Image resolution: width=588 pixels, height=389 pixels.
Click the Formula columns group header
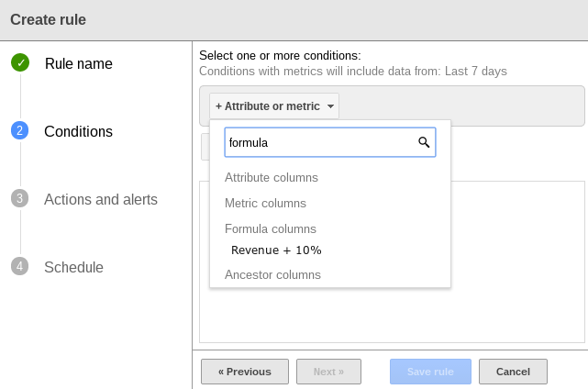click(270, 228)
